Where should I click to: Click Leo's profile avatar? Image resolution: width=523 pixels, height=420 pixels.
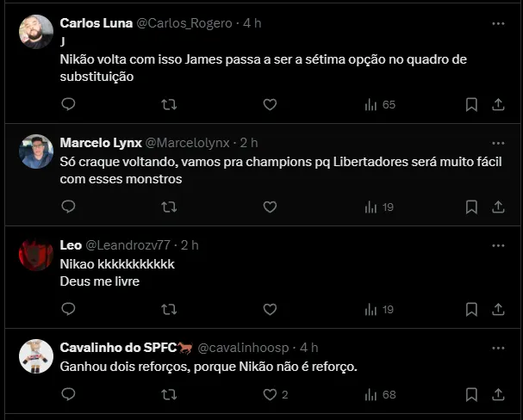pos(36,256)
